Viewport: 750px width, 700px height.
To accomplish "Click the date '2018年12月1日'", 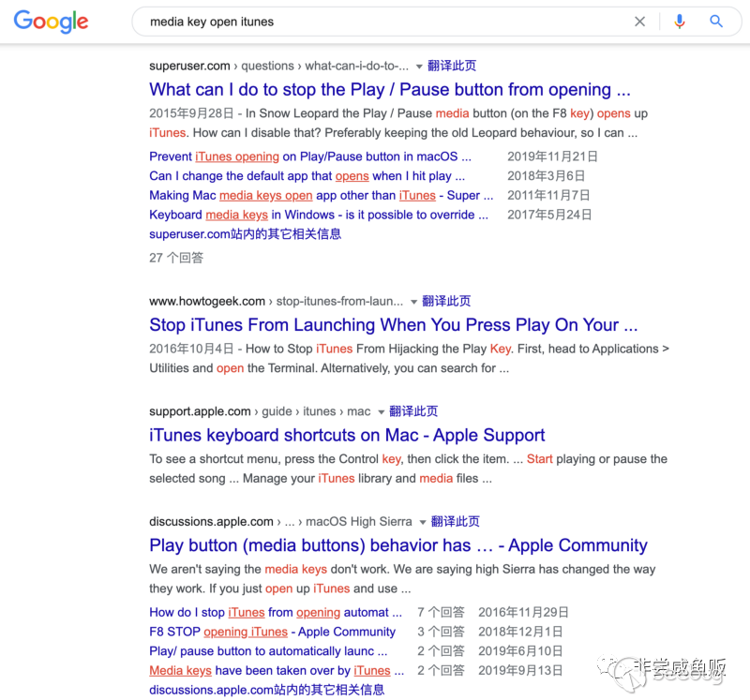I will tap(520, 632).
